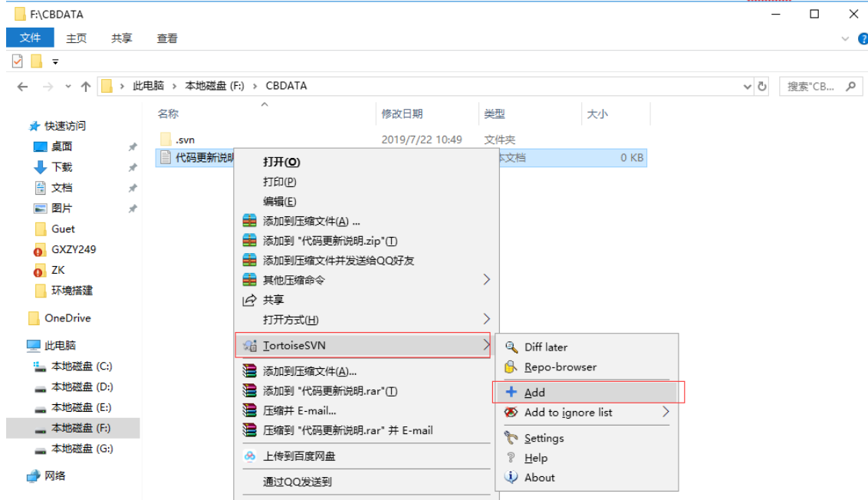Click the Add to ignore list icon
The height and width of the screenshot is (500, 868).
511,412
